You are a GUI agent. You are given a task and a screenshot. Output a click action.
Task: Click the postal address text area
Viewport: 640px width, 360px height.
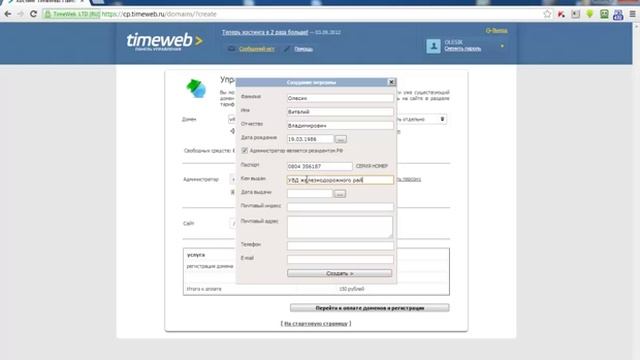(340, 227)
